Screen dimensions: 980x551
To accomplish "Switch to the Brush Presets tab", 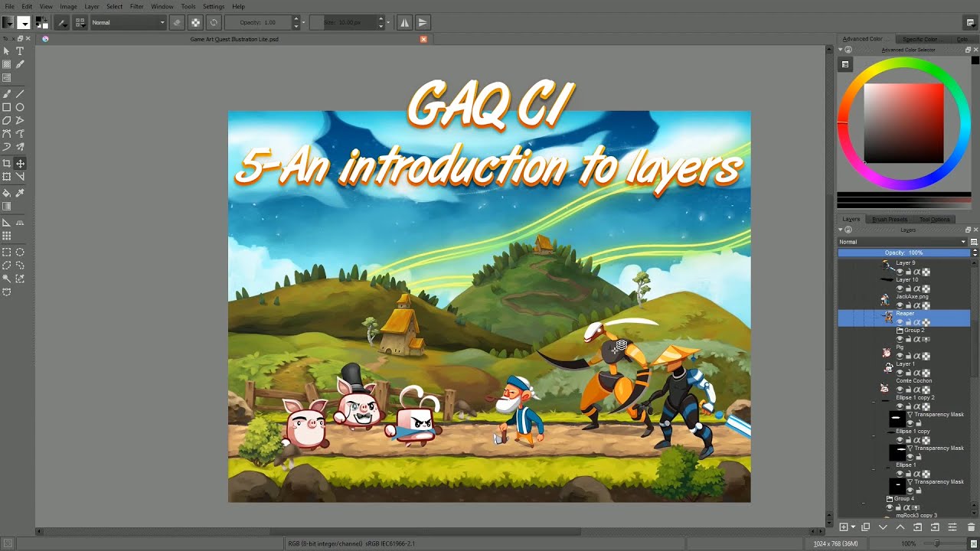I will coord(890,220).
